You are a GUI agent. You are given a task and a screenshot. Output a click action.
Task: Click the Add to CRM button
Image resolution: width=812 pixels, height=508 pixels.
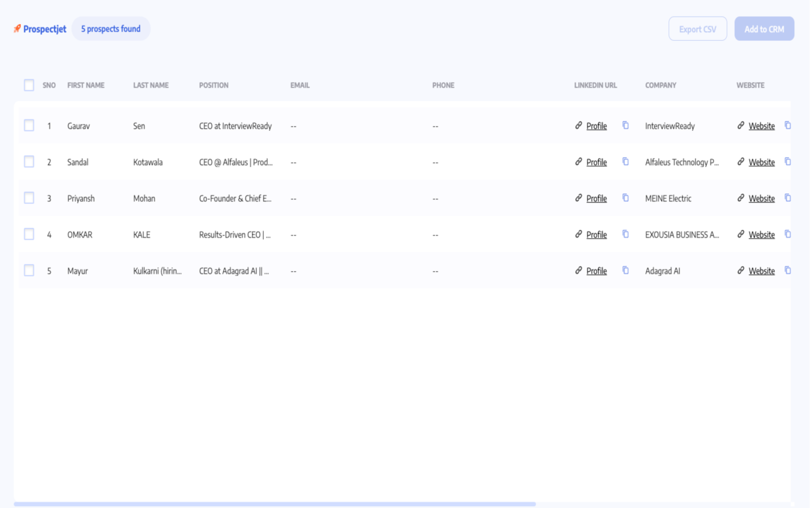(764, 29)
